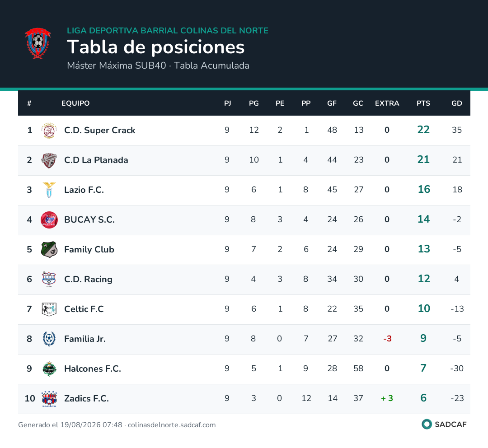Image resolution: width=488 pixels, height=448 pixels.
Task: Click the league shield logo in header
Action: (38, 43)
